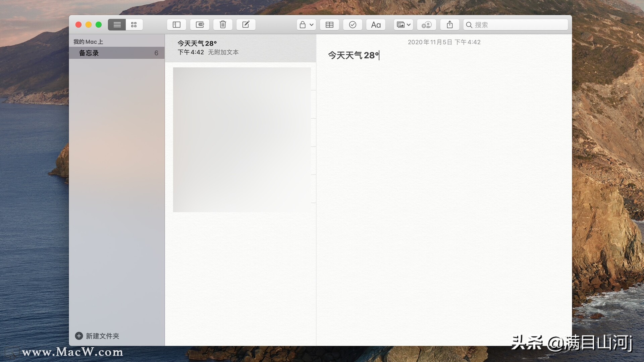Toggle the folders sidebar button
This screenshot has height=362, width=644.
click(176, 25)
